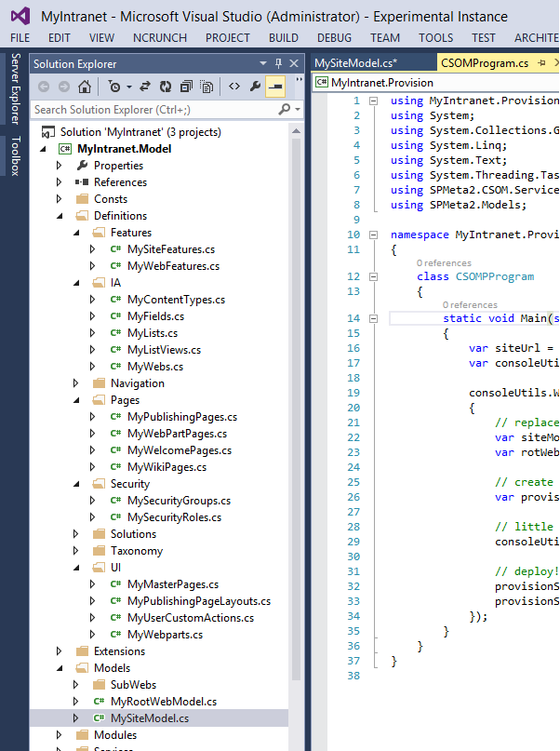560x751 pixels.
Task: Close the Solution Explorer panel
Action: [x=294, y=63]
